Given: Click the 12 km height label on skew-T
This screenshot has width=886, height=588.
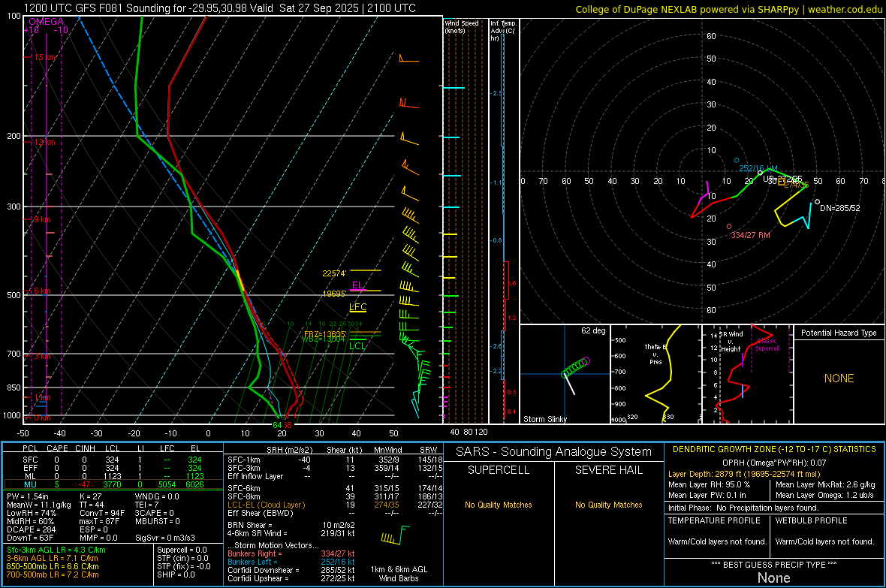Looking at the screenshot, I should [45, 142].
